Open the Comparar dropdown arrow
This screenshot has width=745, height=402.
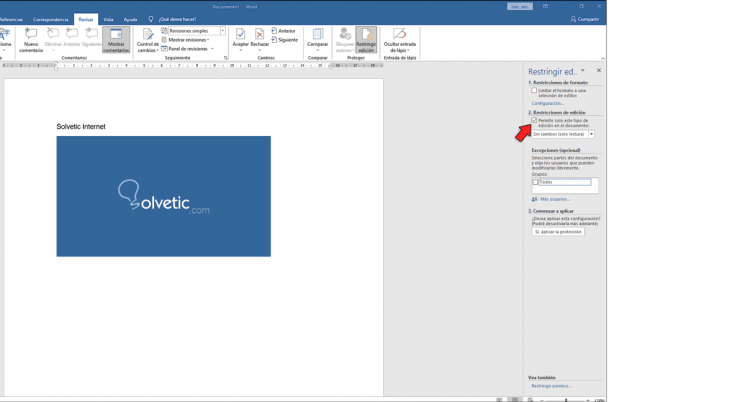(x=317, y=50)
